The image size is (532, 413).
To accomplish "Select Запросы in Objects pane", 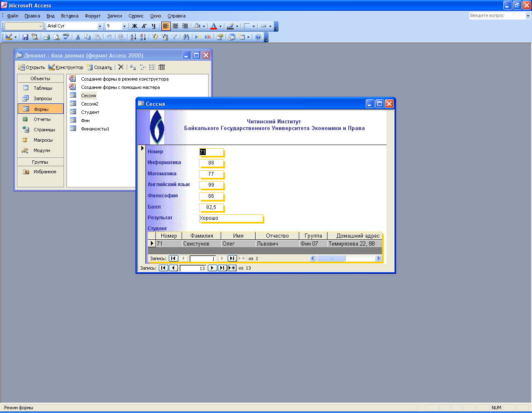I will [41, 98].
